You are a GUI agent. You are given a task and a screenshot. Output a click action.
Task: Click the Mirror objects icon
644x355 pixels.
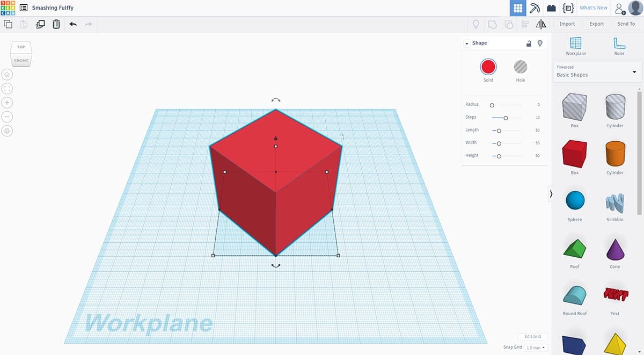click(541, 24)
